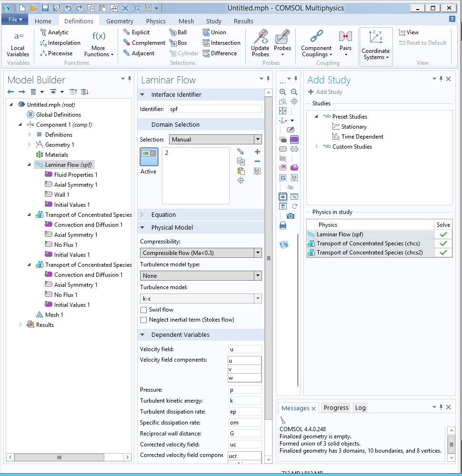This screenshot has height=476, width=462.
Task: Check Neglect inertial term (Stokes flow)
Action: pos(144,320)
